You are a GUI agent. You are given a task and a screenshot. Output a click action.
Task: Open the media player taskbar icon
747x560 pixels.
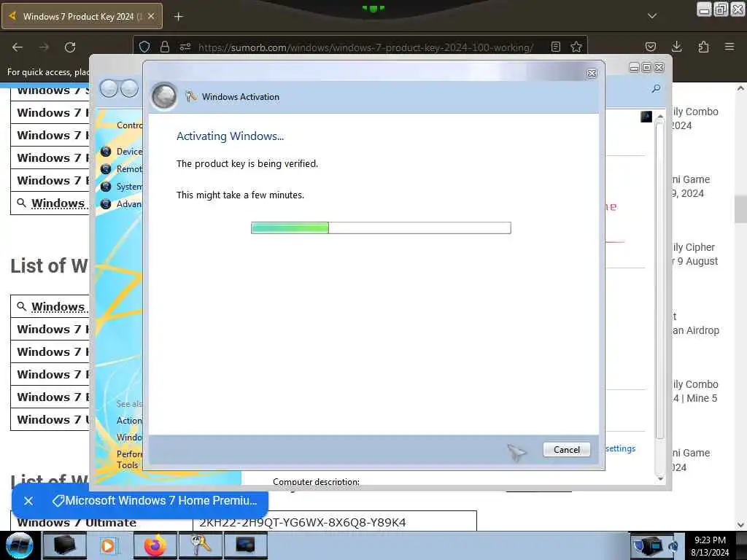(109, 545)
